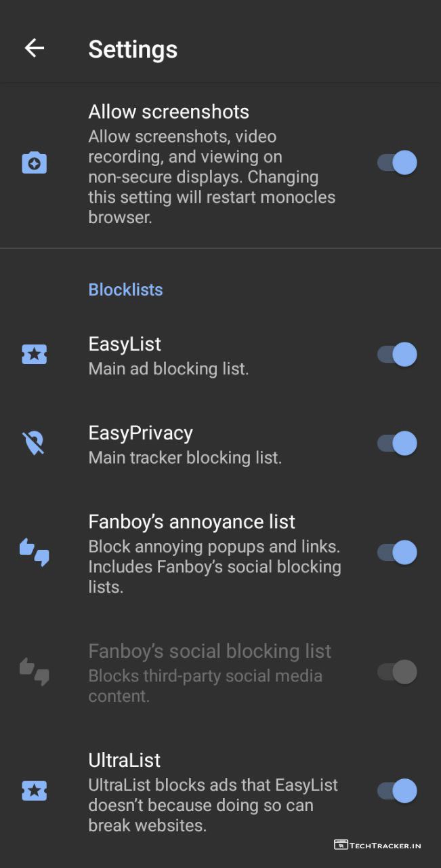Disable the Allow screenshots toggle
The height and width of the screenshot is (868, 441).
pyautogui.click(x=397, y=163)
